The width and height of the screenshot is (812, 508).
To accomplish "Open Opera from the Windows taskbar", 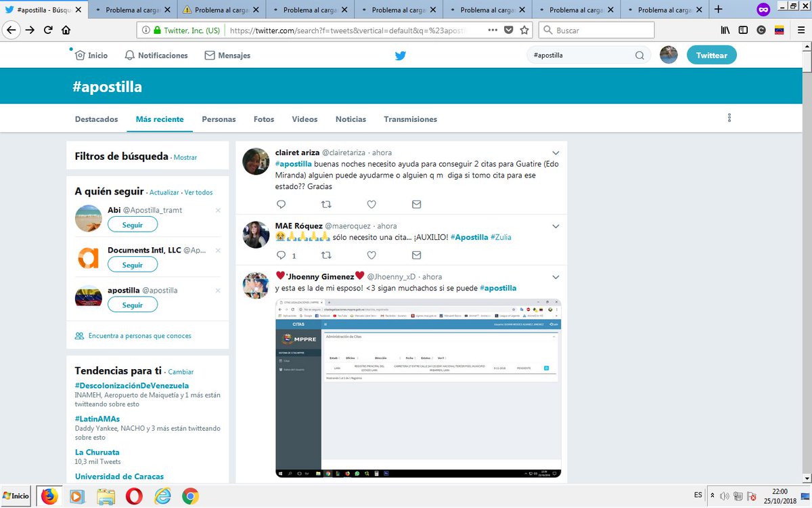I will click(x=133, y=496).
